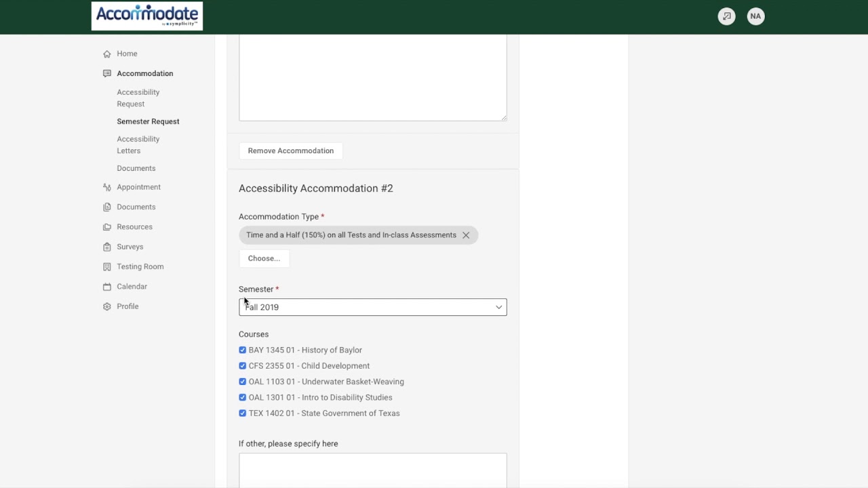This screenshot has width=868, height=488.
Task: Uncheck CFS 2355 01 Child Development course
Action: point(243,366)
